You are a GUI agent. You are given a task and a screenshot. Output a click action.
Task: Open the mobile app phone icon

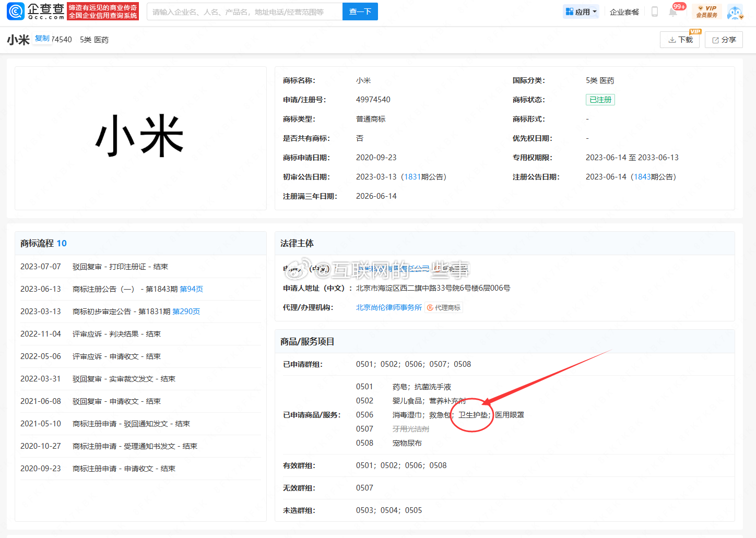click(654, 11)
